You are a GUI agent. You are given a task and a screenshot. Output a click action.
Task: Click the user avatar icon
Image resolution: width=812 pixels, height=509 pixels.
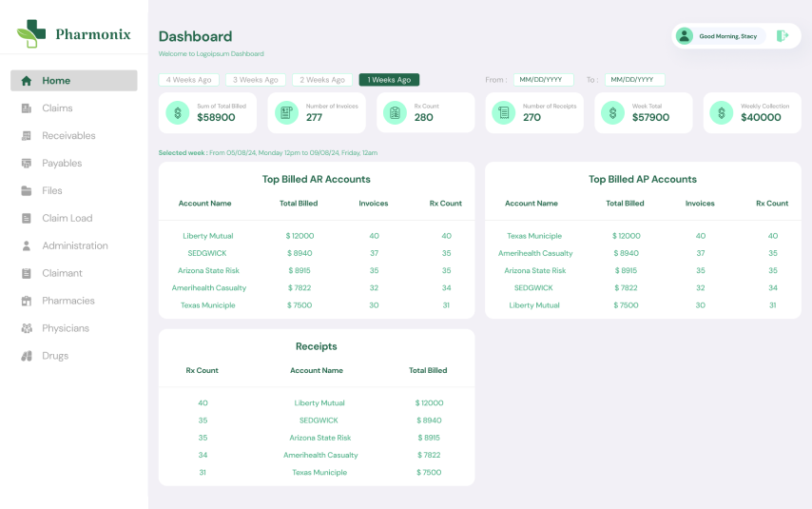(684, 36)
